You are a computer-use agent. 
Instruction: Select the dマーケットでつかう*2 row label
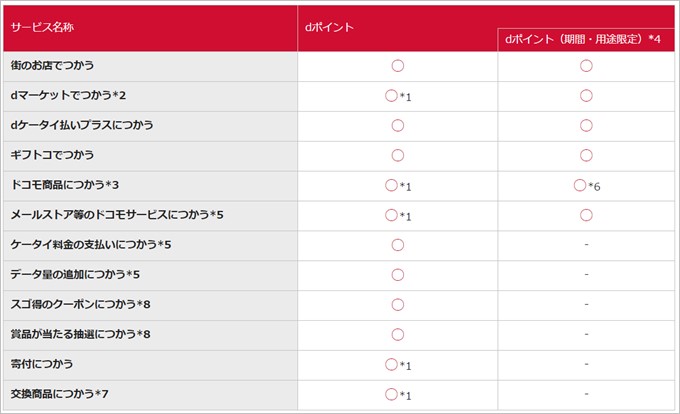[x=68, y=95]
